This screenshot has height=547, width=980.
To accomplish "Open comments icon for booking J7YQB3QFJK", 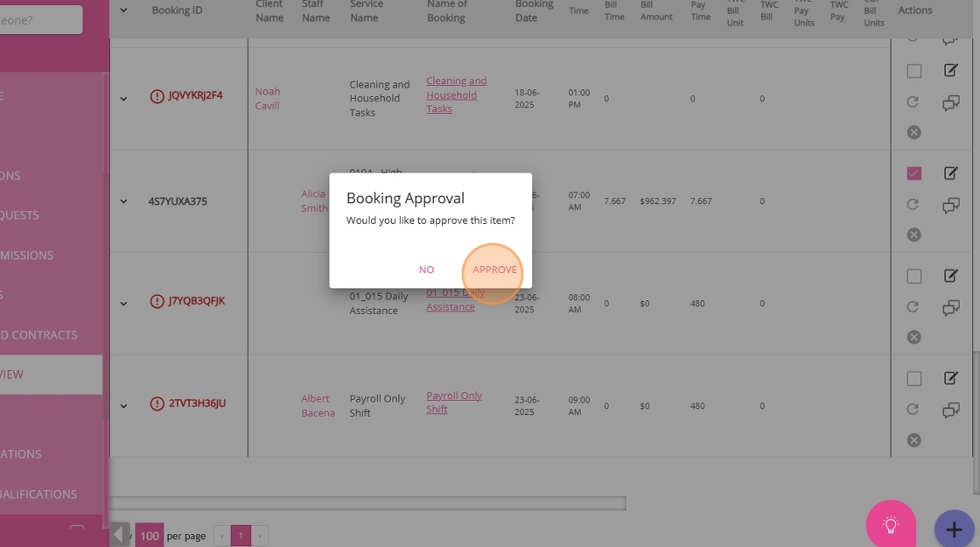I will coord(950,307).
